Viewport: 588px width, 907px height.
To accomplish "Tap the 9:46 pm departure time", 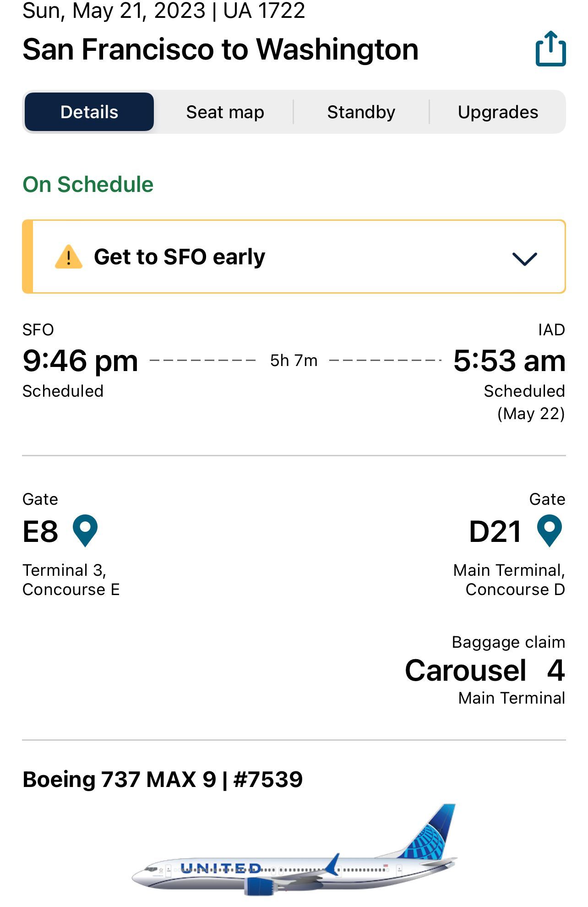I will (80, 361).
